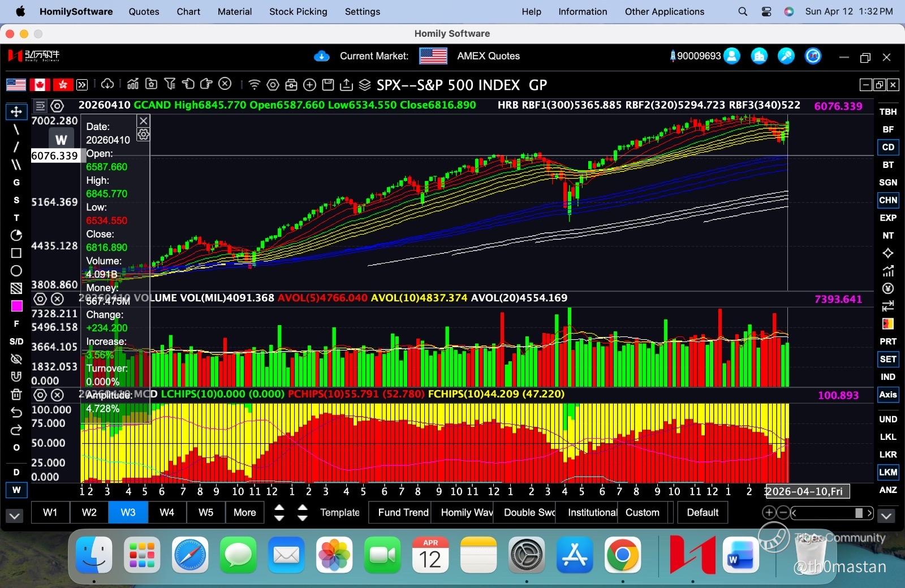Toggle the magnet snap tool
The height and width of the screenshot is (588, 905).
(x=16, y=377)
